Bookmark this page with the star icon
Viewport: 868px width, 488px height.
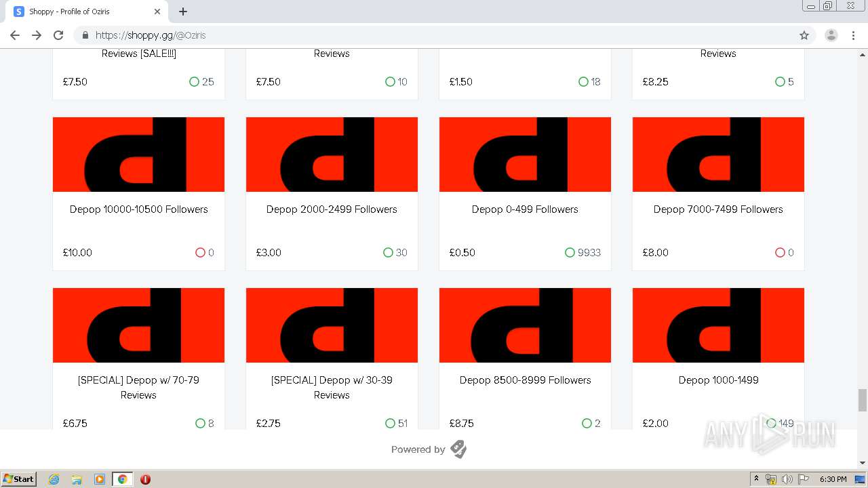[x=804, y=35]
